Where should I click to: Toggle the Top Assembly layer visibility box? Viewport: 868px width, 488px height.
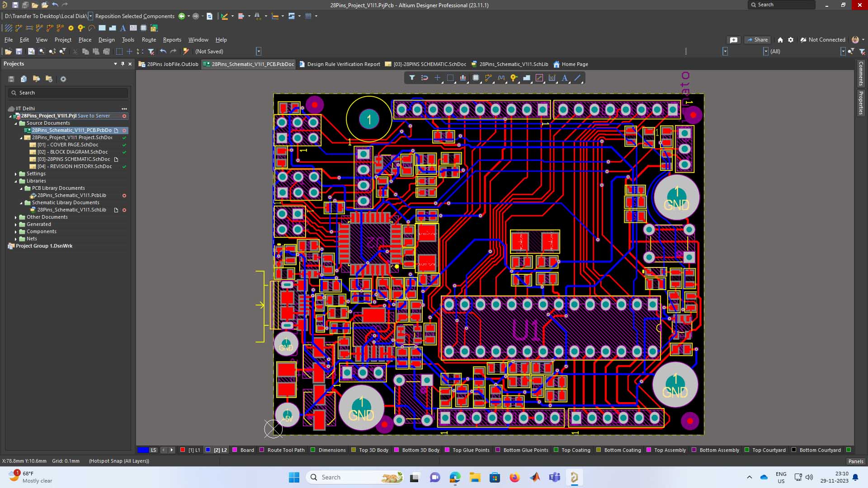[x=649, y=450]
